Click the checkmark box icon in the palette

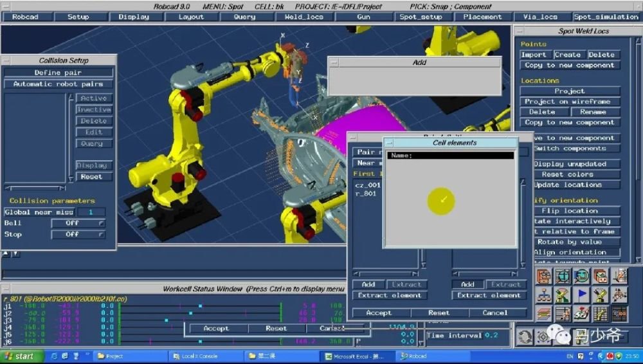pos(600,277)
